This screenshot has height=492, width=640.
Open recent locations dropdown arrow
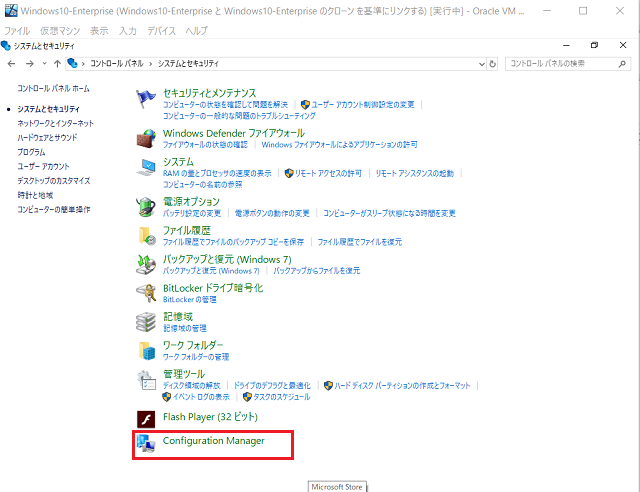(44, 64)
